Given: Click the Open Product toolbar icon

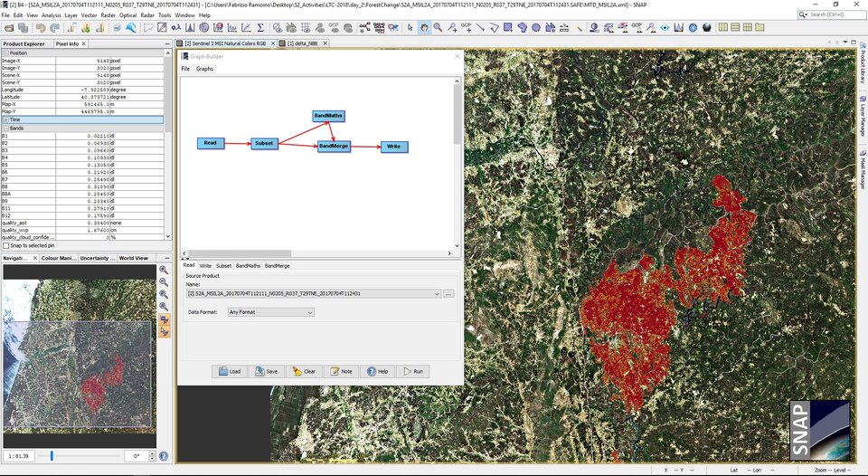Looking at the screenshot, I should coord(9,27).
